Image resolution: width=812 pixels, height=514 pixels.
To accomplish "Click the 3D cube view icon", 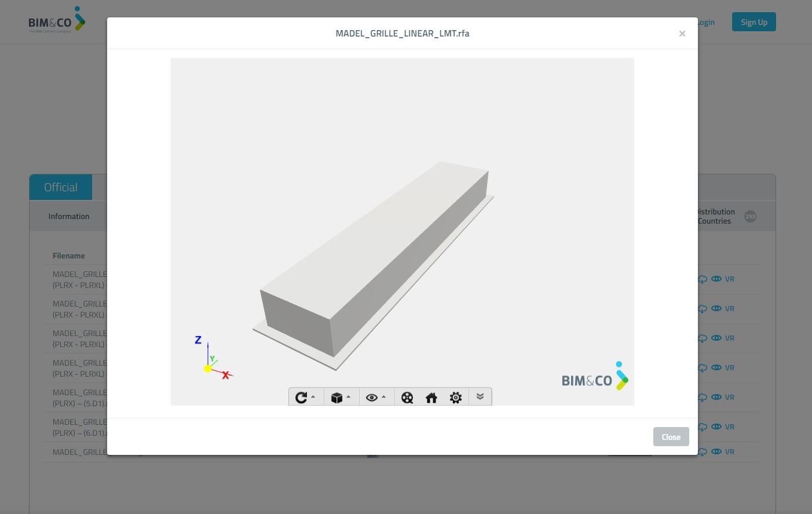I will coord(336,398).
